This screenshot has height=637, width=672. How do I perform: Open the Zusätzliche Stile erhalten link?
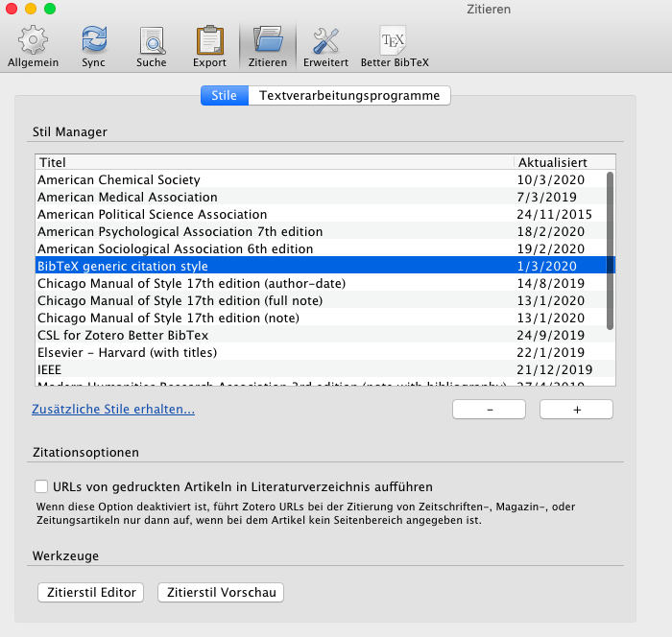tap(113, 409)
